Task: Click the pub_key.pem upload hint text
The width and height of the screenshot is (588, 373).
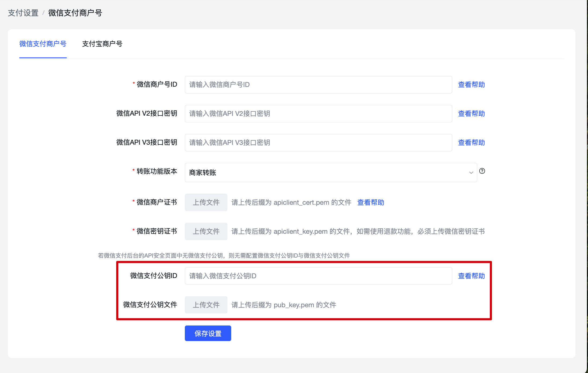Action: pos(284,305)
